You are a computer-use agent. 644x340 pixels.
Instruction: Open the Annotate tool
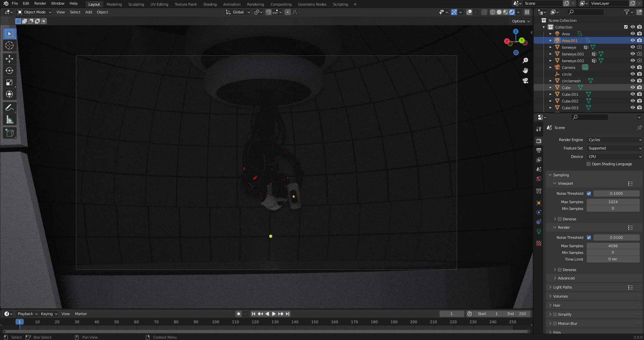click(9, 108)
